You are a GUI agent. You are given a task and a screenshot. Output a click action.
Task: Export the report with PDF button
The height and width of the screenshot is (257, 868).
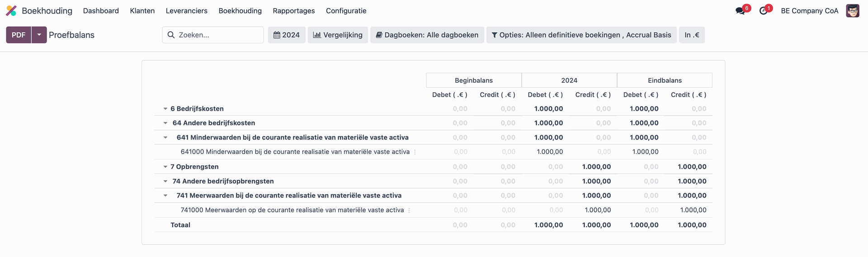[19, 35]
